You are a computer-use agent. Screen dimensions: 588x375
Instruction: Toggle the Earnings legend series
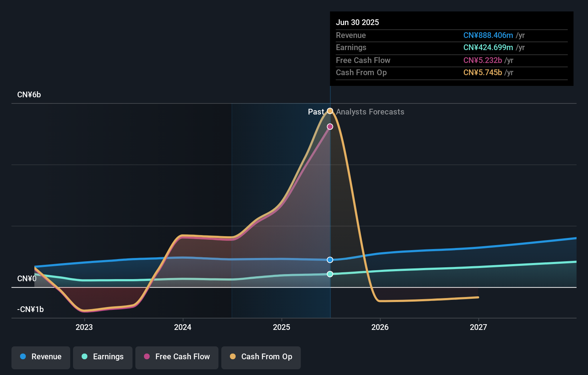[x=103, y=357]
